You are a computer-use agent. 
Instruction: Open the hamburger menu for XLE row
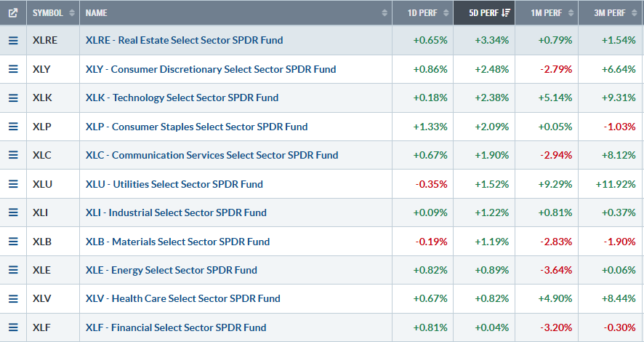pyautogui.click(x=13, y=270)
